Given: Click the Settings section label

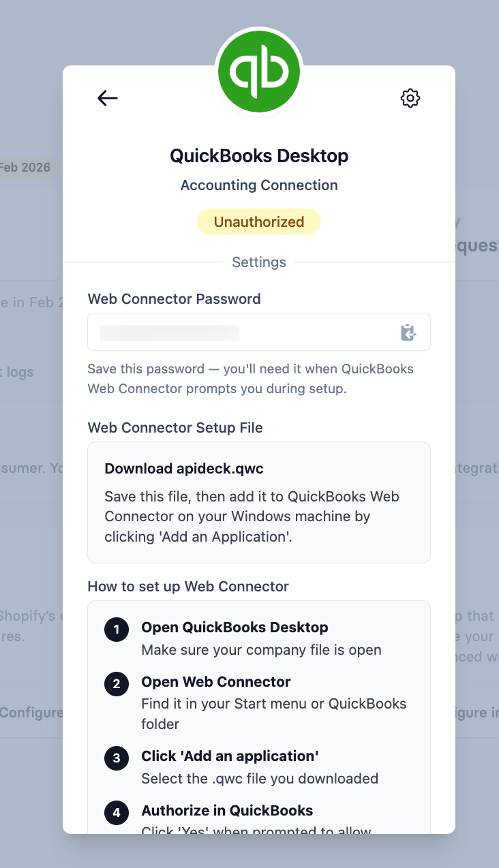Looking at the screenshot, I should [259, 262].
